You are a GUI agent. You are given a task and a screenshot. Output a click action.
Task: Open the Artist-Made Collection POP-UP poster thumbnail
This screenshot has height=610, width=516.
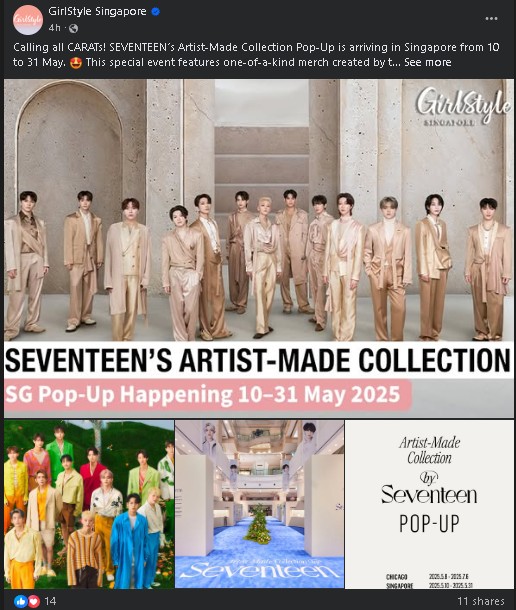429,504
